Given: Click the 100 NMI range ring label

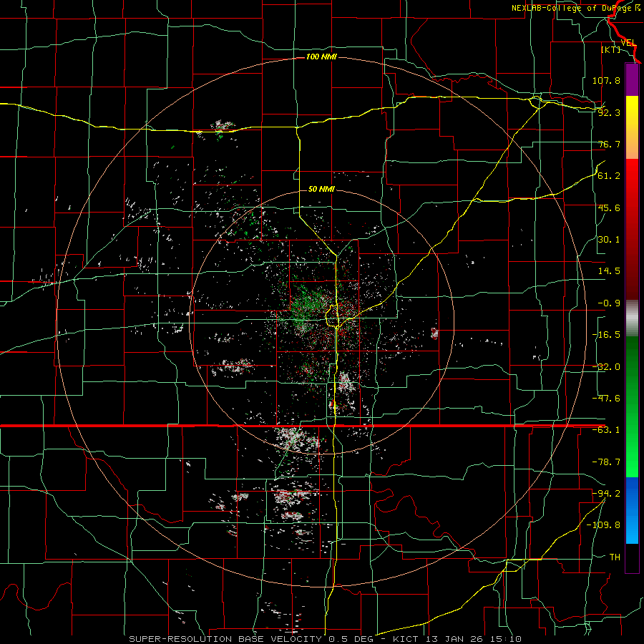Looking at the screenshot, I should [x=321, y=57].
